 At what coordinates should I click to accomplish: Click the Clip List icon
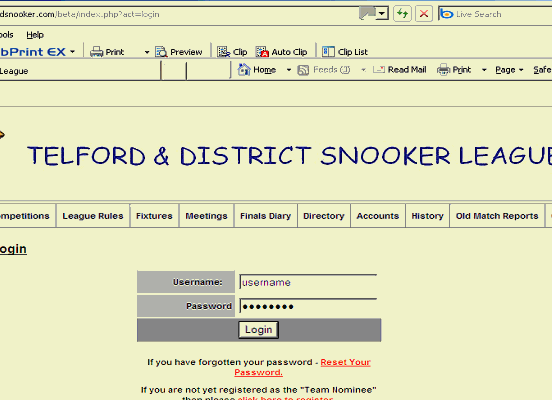click(328, 52)
